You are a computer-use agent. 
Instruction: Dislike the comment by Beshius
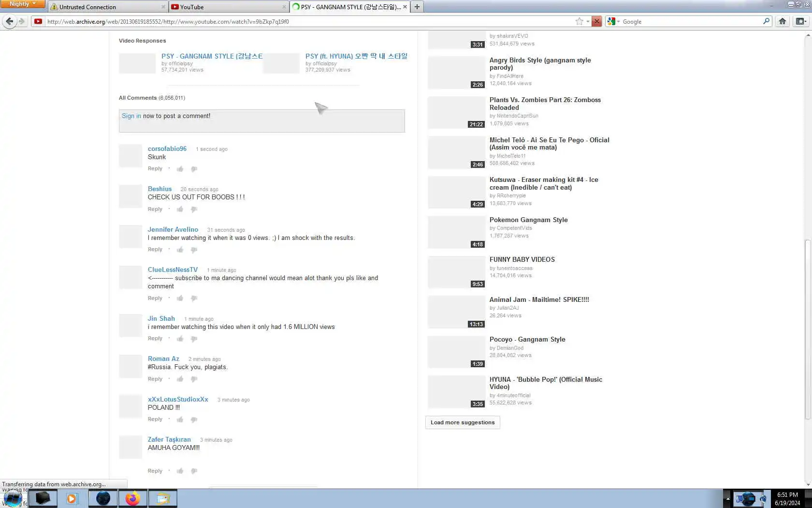click(194, 209)
